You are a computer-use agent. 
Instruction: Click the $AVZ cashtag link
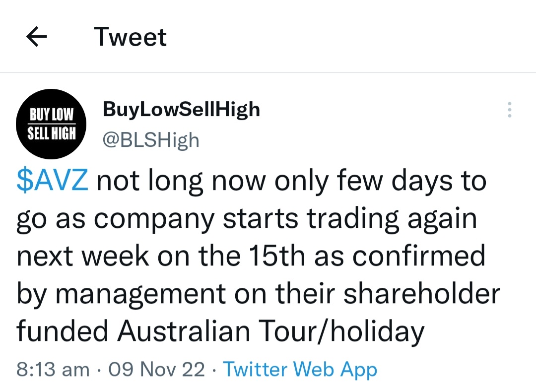(52, 181)
